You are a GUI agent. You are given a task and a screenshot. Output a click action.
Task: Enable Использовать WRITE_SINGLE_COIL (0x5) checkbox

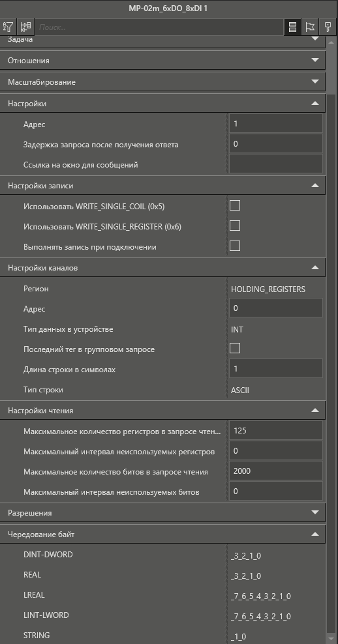(x=235, y=205)
